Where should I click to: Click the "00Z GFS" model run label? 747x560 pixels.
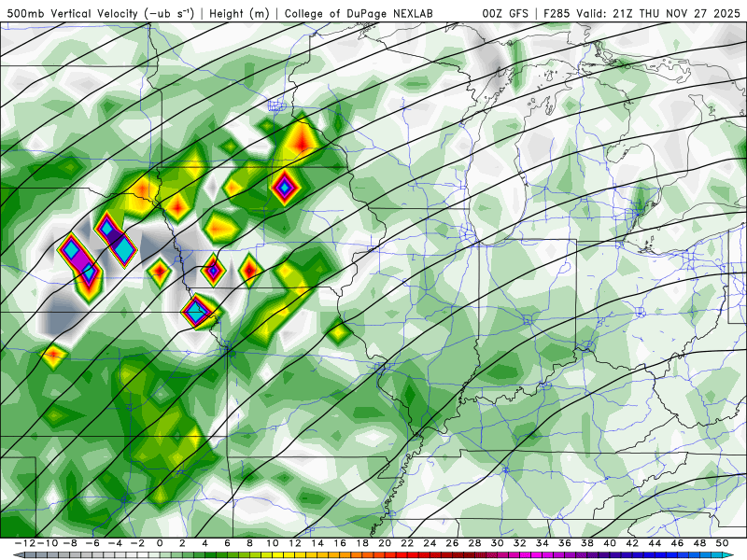[x=505, y=13]
